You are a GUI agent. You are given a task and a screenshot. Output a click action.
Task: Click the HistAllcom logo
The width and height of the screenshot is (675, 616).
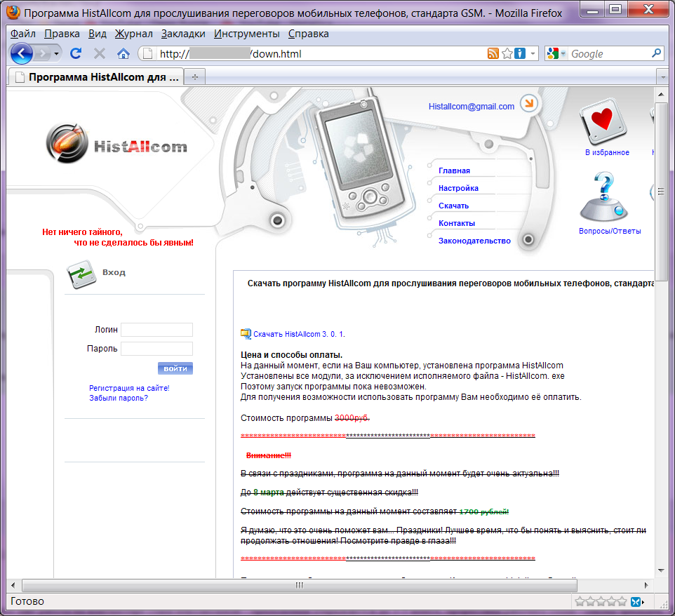116,144
